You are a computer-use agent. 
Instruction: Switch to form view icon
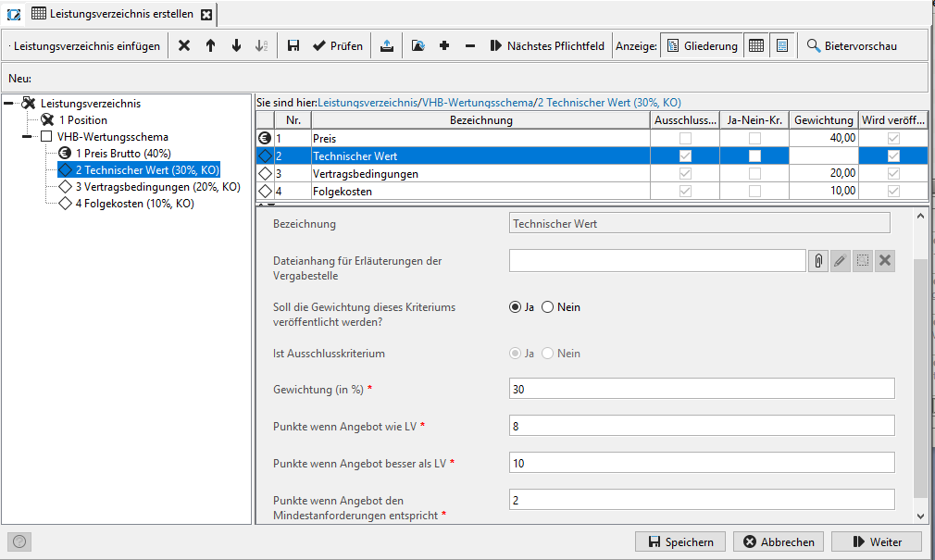click(x=782, y=45)
